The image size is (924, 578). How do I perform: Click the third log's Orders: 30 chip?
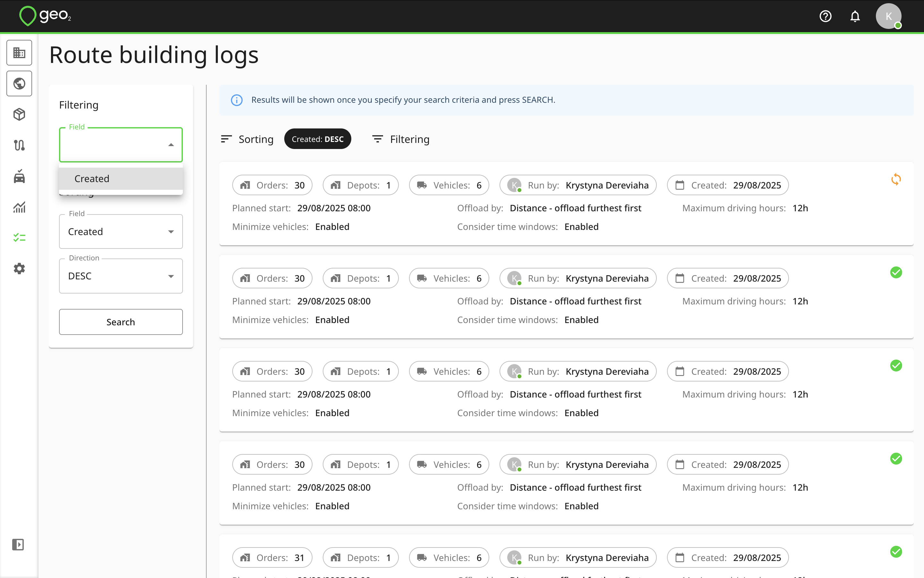272,372
